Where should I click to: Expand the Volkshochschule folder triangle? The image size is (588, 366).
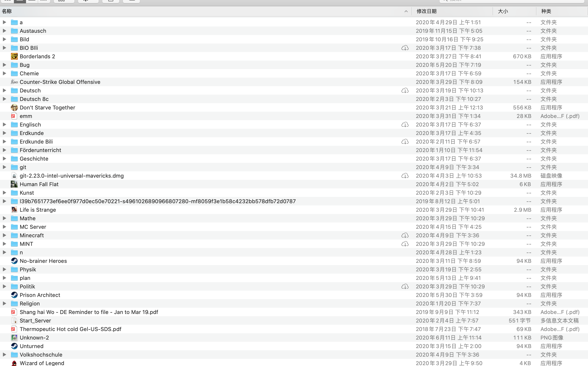[x=4, y=355]
